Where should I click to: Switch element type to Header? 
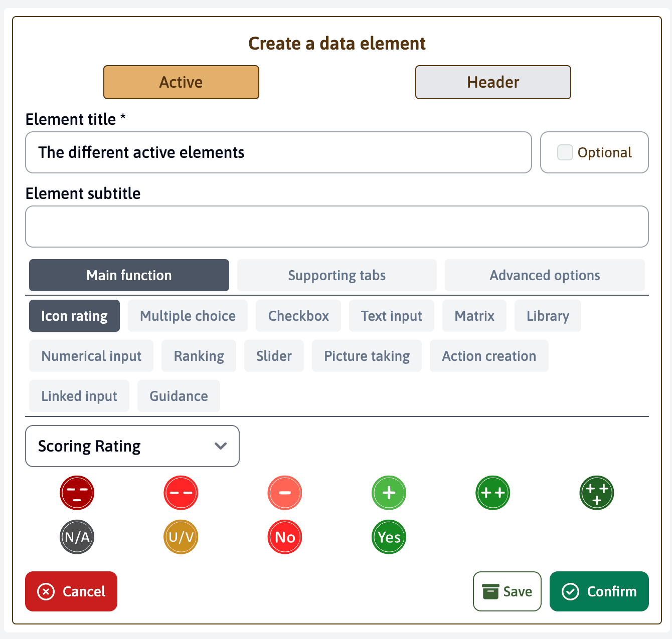click(x=493, y=82)
